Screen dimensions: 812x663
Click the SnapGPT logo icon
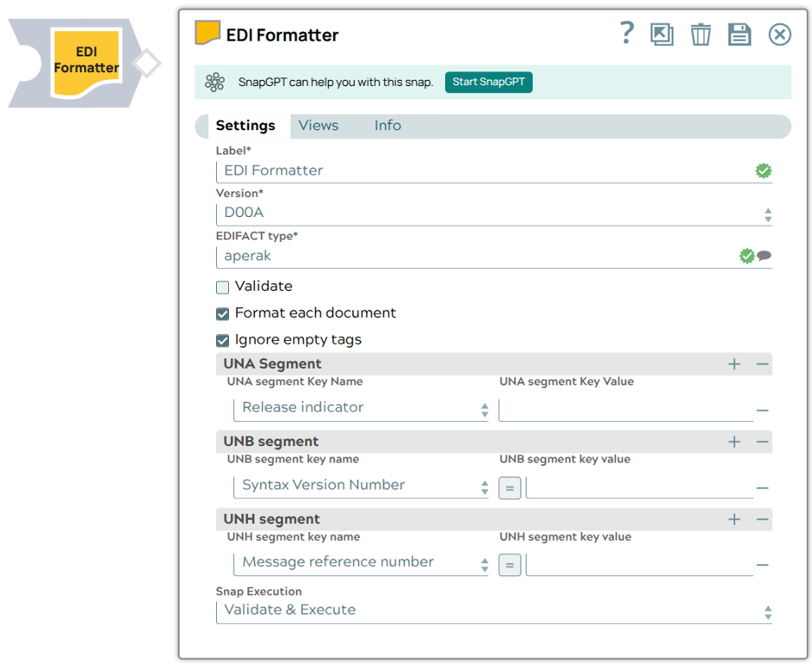click(x=214, y=82)
